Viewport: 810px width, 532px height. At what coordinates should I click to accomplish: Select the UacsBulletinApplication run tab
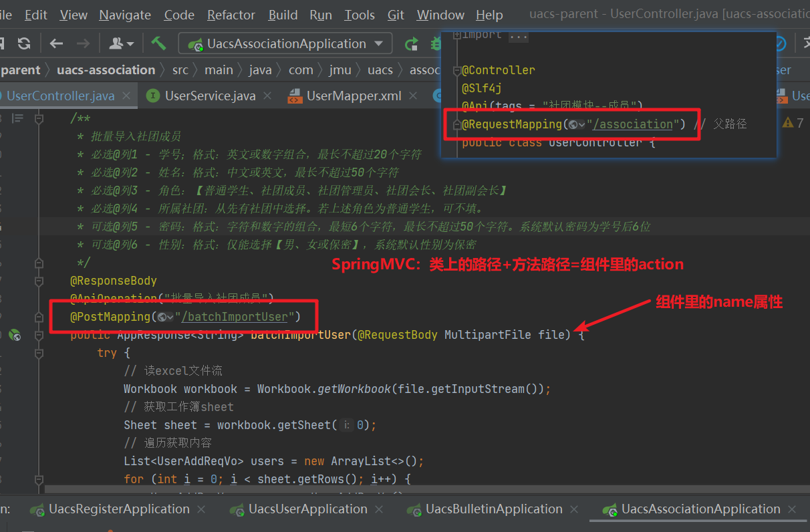494,509
